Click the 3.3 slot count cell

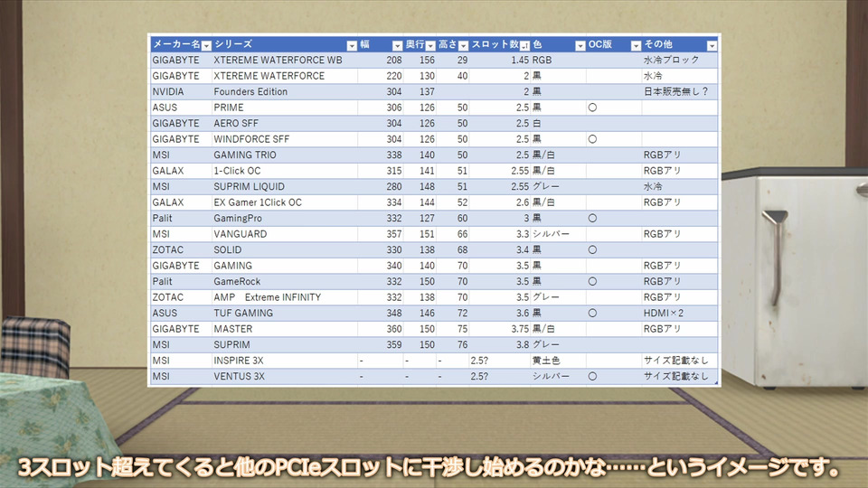(x=500, y=234)
